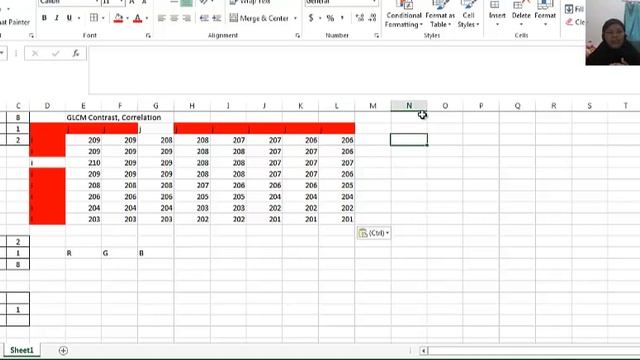
Task: Switch to the Sheet1 tab
Action: click(x=22, y=350)
